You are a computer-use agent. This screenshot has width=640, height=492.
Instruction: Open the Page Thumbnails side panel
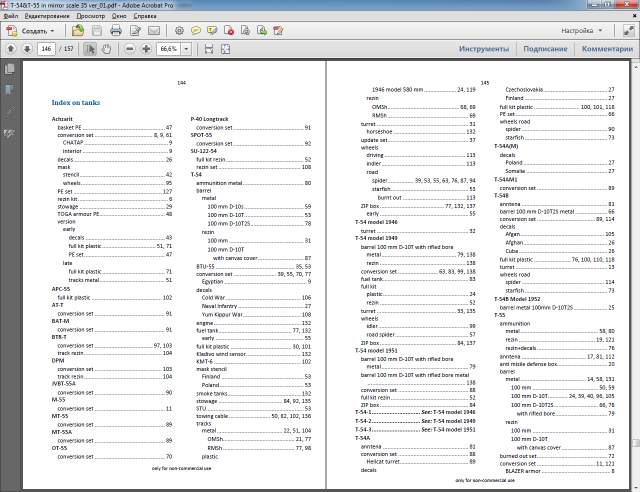(10, 68)
